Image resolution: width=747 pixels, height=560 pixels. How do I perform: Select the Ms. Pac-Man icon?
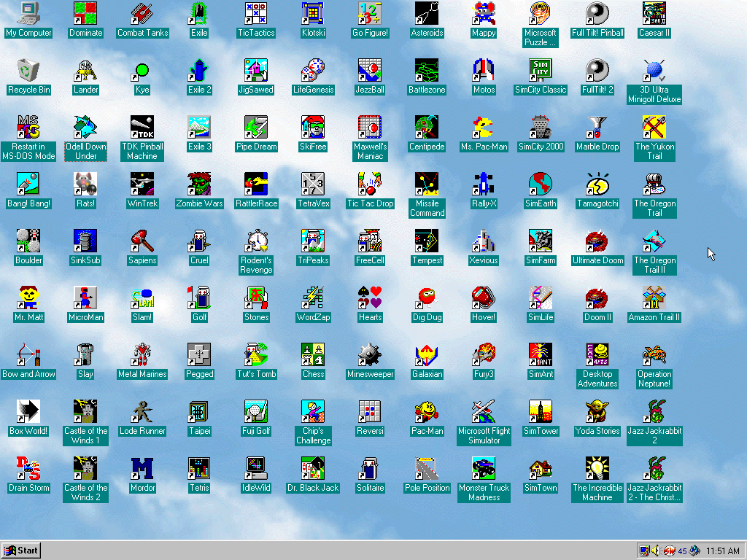click(484, 127)
